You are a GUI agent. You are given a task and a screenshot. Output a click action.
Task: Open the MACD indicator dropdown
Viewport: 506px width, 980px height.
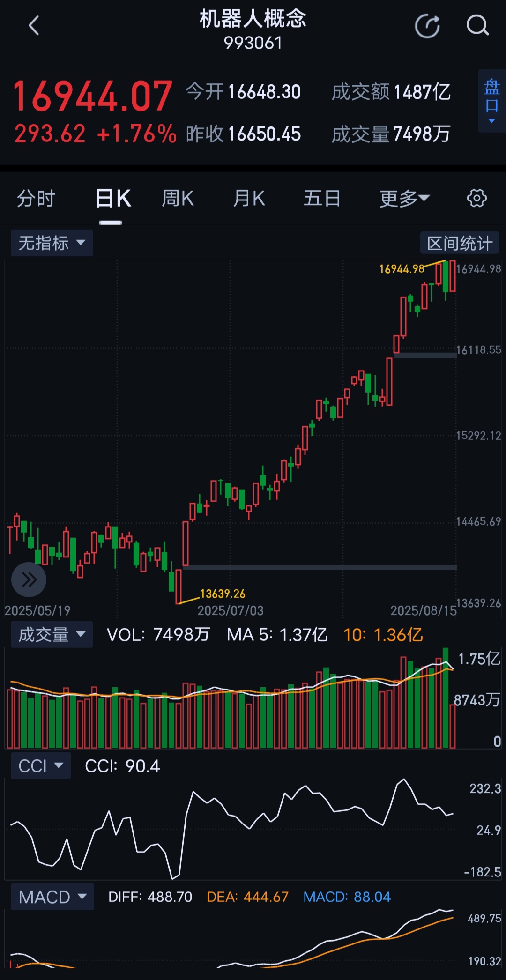(52, 897)
